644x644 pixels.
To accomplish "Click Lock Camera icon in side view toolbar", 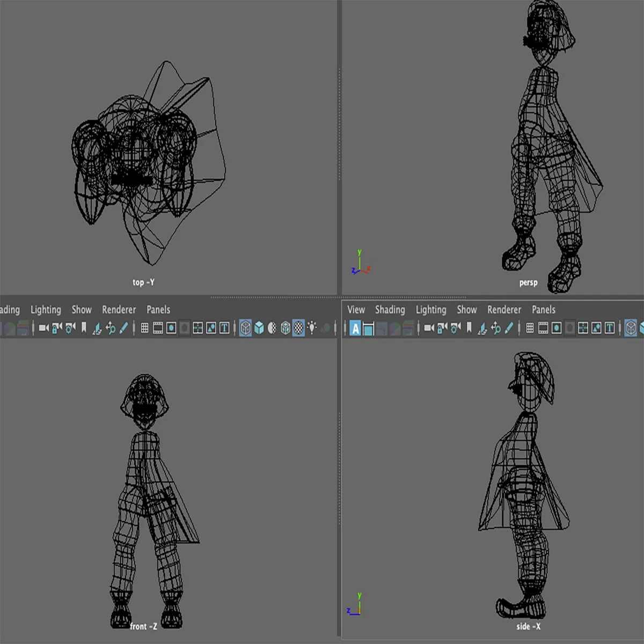I will pos(442,327).
